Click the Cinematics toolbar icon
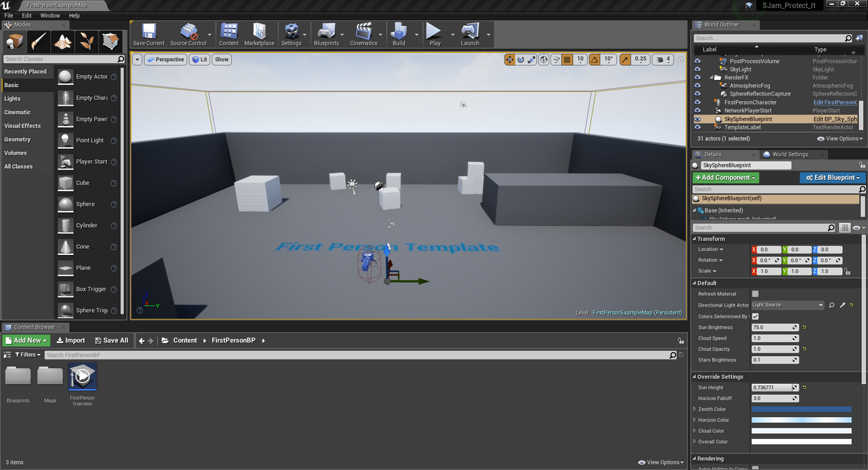The height and width of the screenshot is (470, 868). (363, 34)
